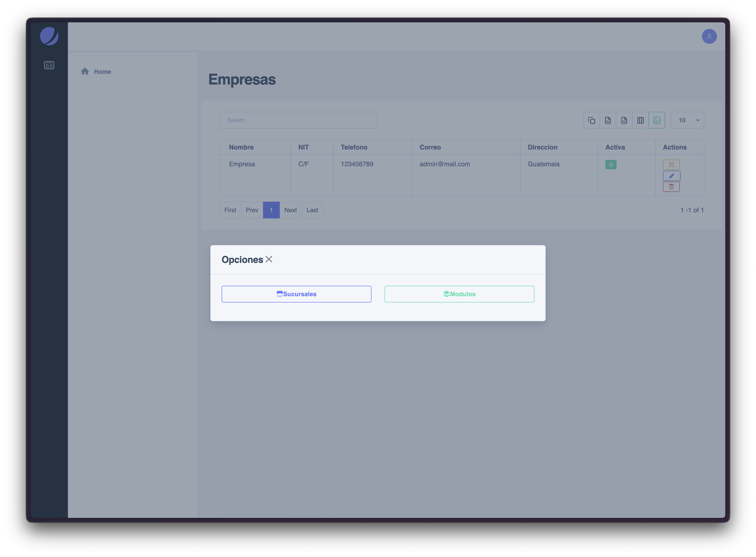The image size is (756, 557).
Task: Open the yellow options grid icon for Empresa
Action: pos(672,165)
